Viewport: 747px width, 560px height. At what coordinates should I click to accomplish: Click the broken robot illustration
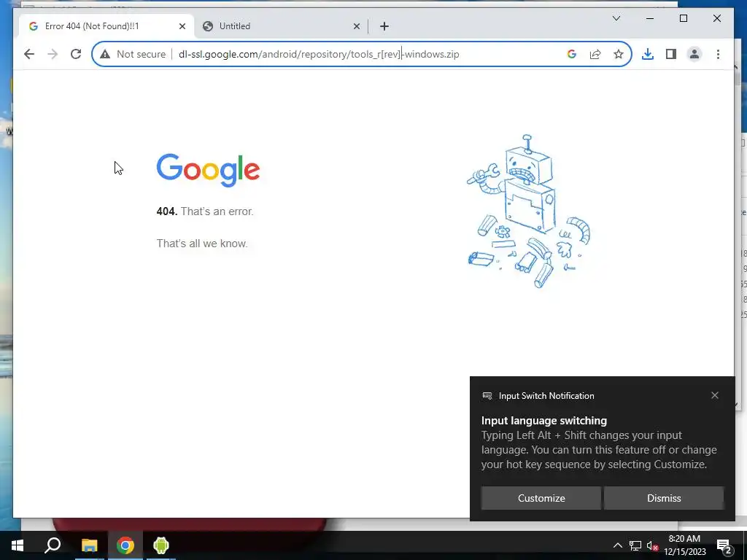coord(529,211)
